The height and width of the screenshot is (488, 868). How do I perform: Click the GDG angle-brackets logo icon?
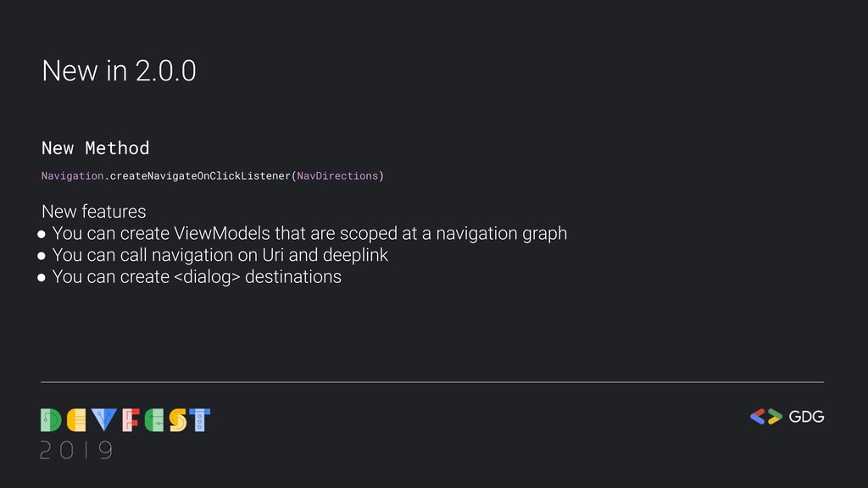pyautogui.click(x=766, y=417)
